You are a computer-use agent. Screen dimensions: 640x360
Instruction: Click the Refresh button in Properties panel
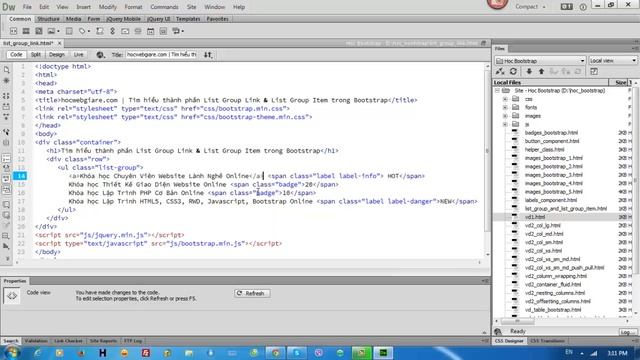252,293
